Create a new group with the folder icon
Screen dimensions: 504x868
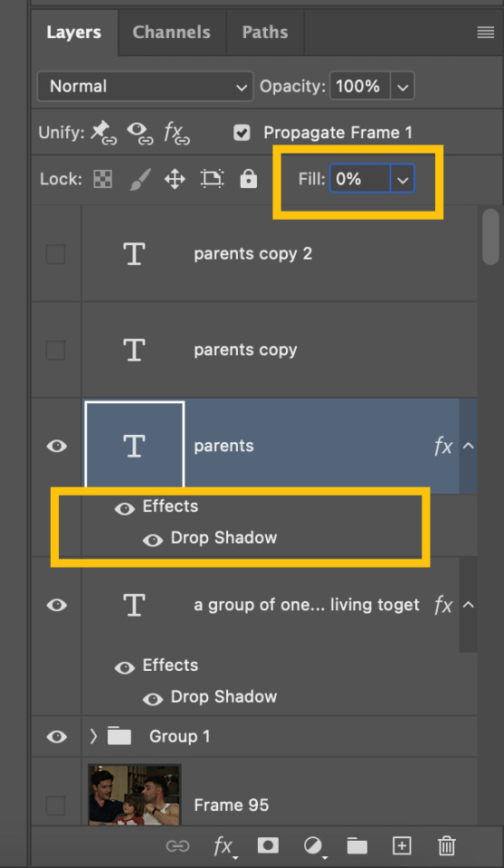[357, 845]
